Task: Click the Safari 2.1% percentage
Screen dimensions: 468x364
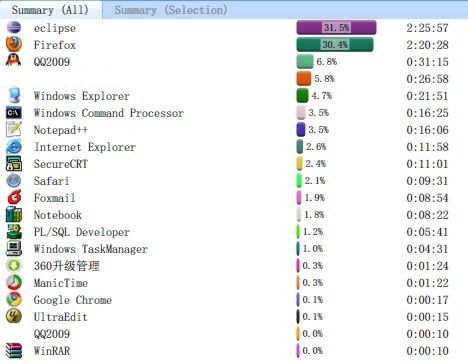Action: 315,181
